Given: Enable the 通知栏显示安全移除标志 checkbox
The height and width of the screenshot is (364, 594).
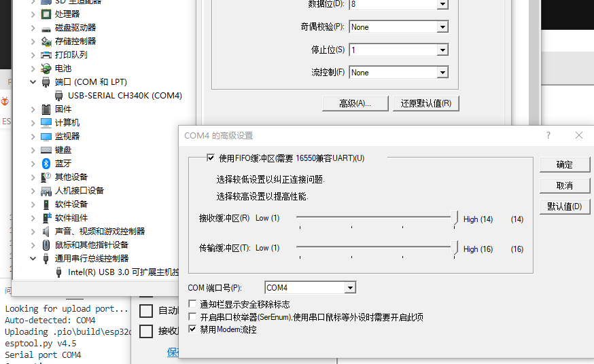Looking at the screenshot, I should coord(192,304).
